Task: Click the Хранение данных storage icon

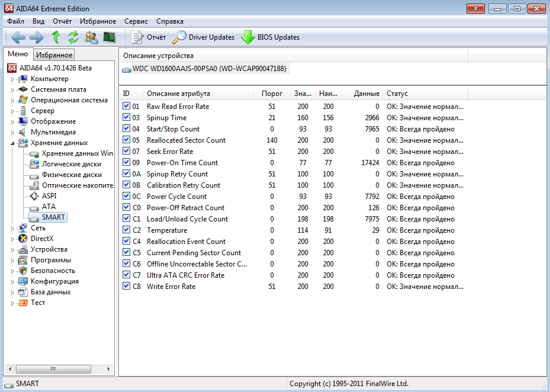Action: click(23, 143)
